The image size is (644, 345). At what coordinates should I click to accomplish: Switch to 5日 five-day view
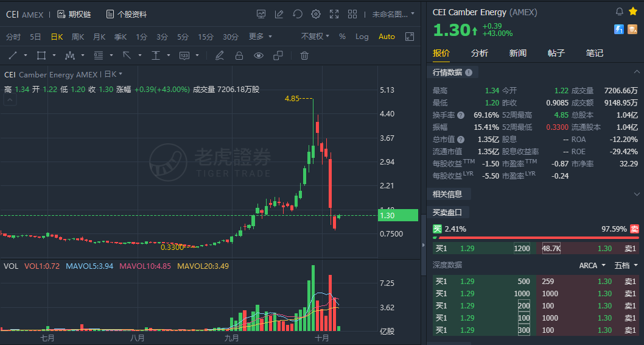coord(35,37)
